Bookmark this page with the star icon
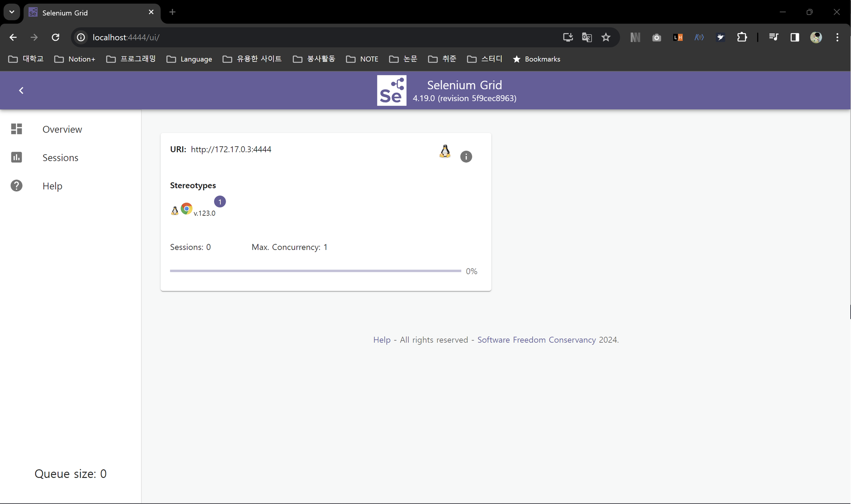This screenshot has height=504, width=851. (606, 37)
